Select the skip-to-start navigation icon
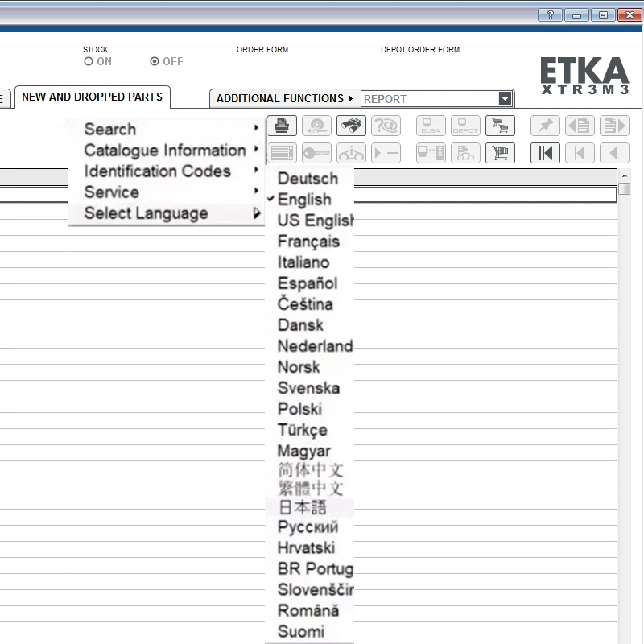The image size is (644, 644). (545, 153)
